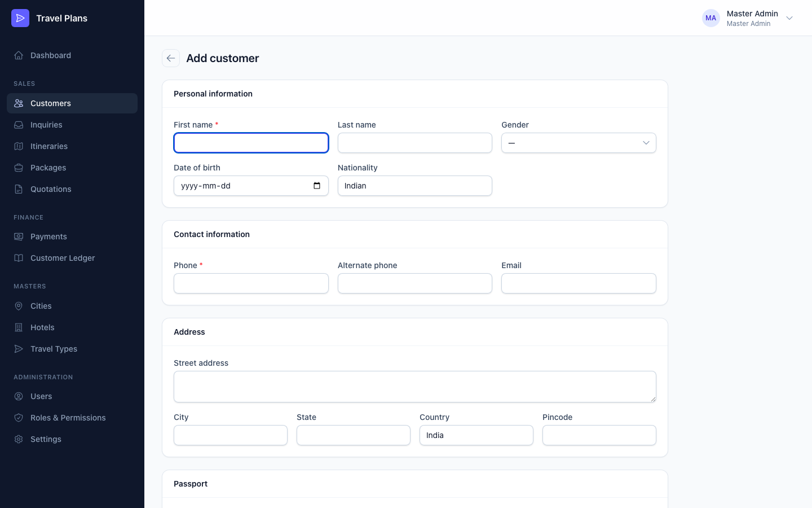
Task: Click the Date of birth field
Action: (251, 186)
